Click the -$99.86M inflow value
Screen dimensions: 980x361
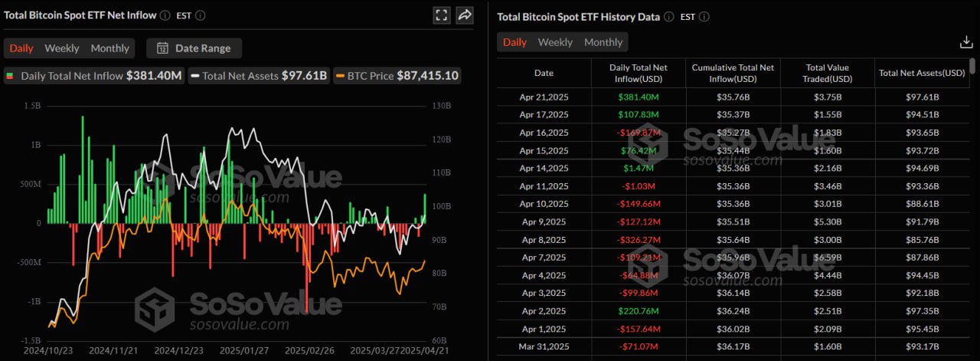tap(638, 293)
